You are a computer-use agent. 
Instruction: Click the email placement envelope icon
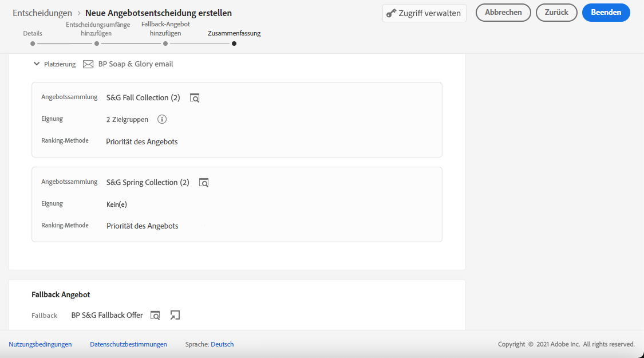pyautogui.click(x=88, y=64)
